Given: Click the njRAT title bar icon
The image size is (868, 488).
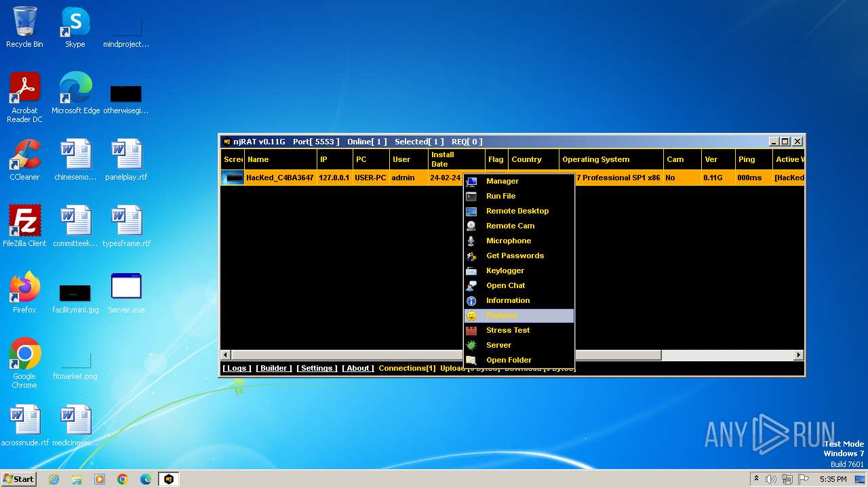Looking at the screenshot, I should point(227,142).
